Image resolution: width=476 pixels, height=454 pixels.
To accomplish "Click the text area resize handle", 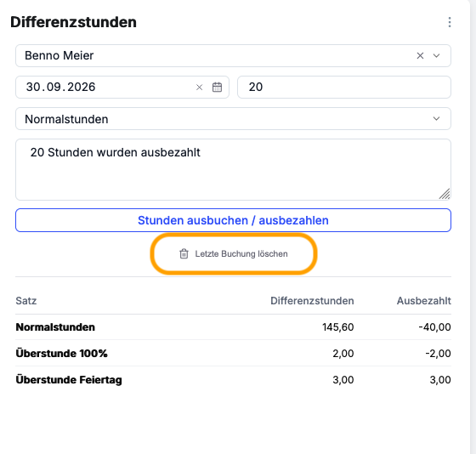I will tap(445, 194).
